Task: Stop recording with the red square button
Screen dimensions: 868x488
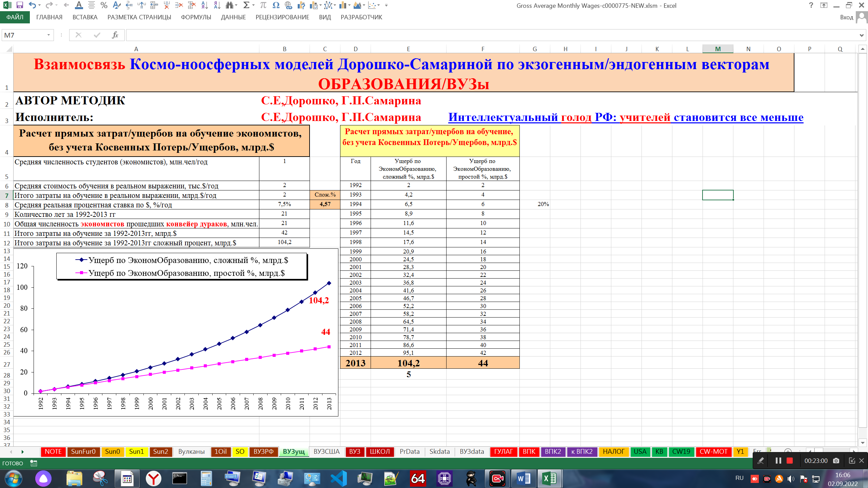Action: click(x=790, y=461)
